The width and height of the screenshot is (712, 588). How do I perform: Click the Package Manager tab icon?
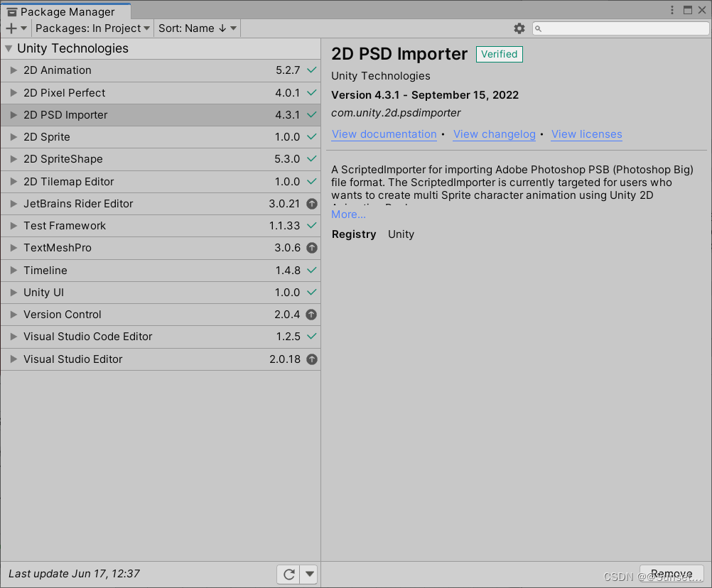12,12
